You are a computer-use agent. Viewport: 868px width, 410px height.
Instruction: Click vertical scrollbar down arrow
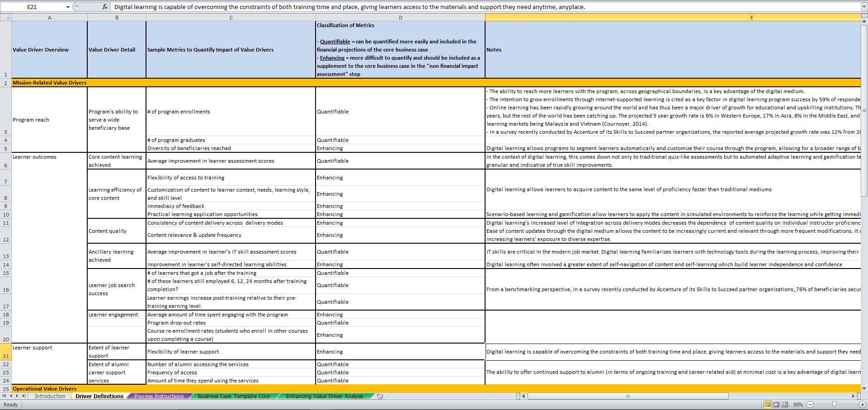coord(864,388)
